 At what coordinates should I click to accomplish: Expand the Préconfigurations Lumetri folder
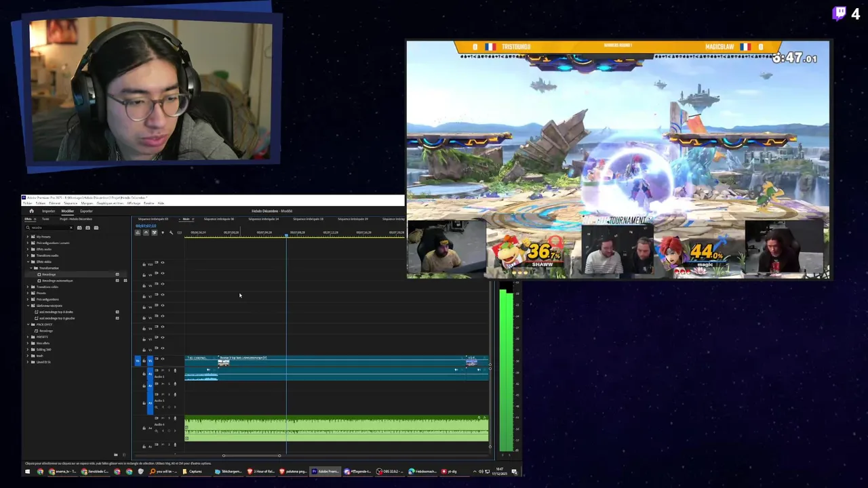28,243
